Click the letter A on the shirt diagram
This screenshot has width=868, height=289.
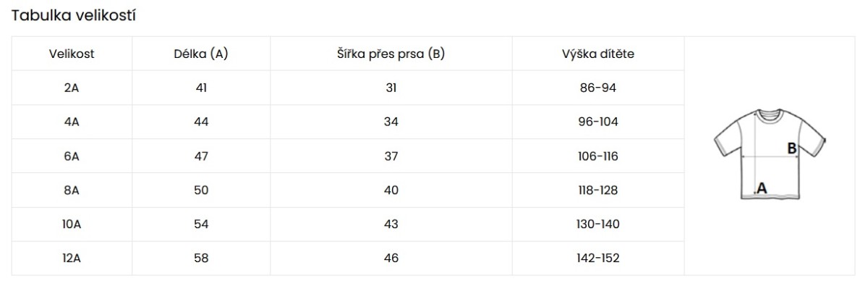pos(760,189)
